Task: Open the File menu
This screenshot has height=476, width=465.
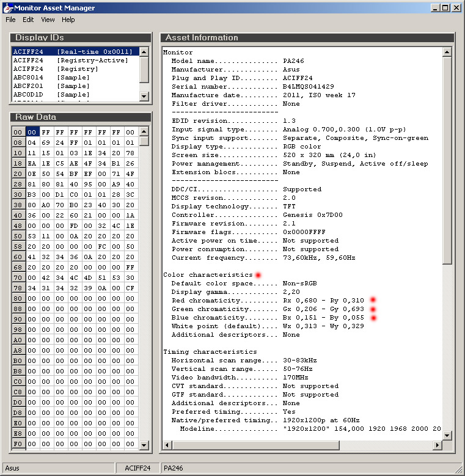Action: coord(10,20)
